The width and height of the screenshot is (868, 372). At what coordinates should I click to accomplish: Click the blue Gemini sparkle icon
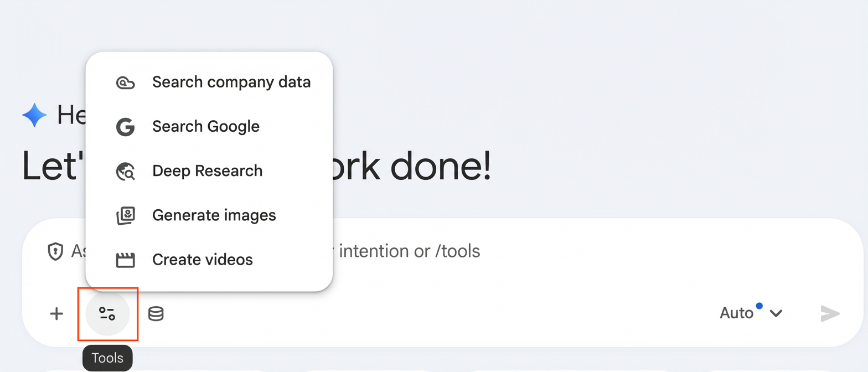34,115
